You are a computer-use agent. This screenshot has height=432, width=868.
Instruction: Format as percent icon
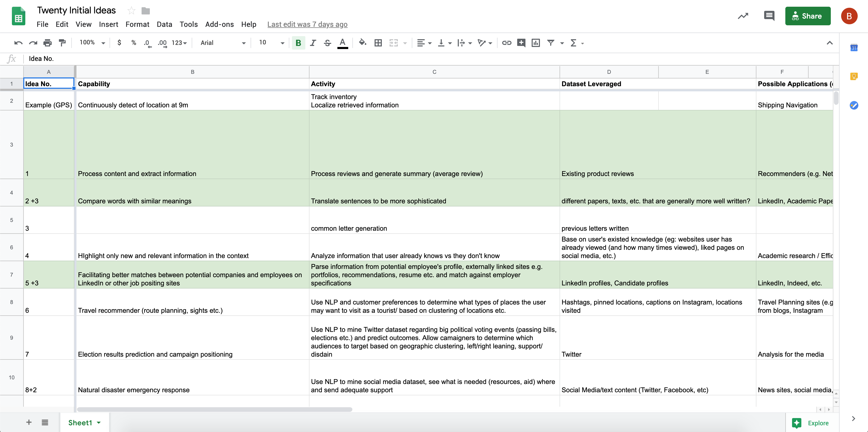(134, 43)
